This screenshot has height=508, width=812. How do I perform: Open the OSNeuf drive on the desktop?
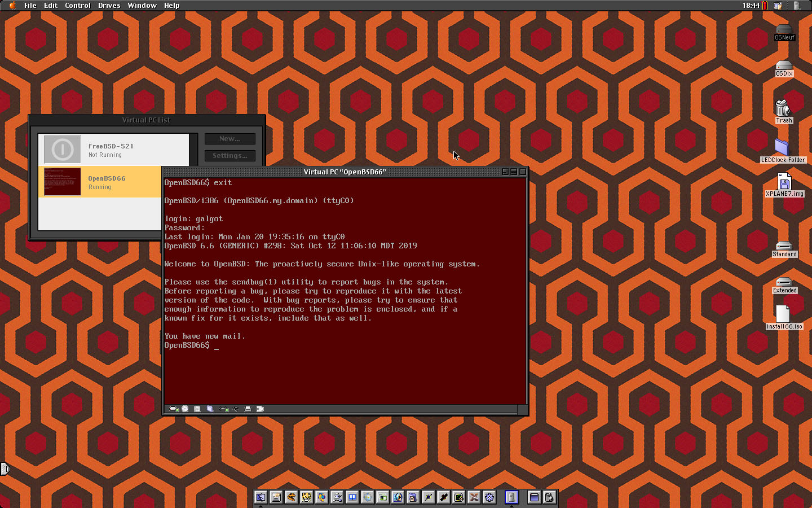[x=784, y=32]
